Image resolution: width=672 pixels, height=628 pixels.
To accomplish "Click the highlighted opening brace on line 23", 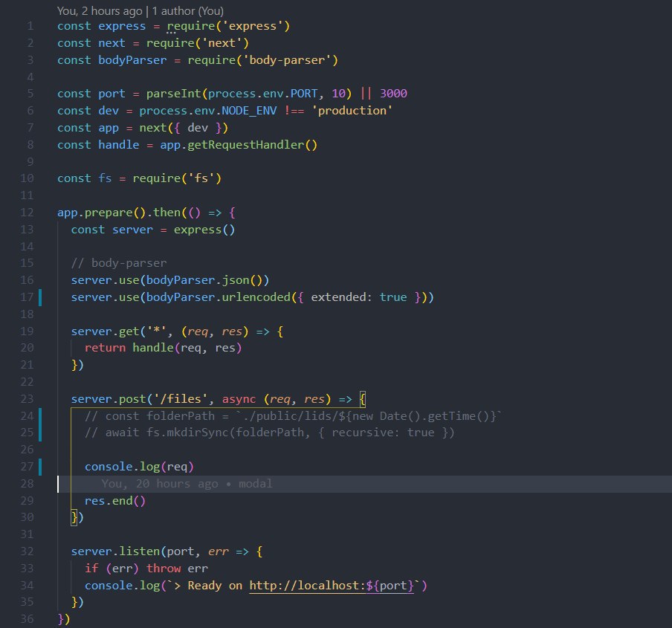I will pos(363,399).
